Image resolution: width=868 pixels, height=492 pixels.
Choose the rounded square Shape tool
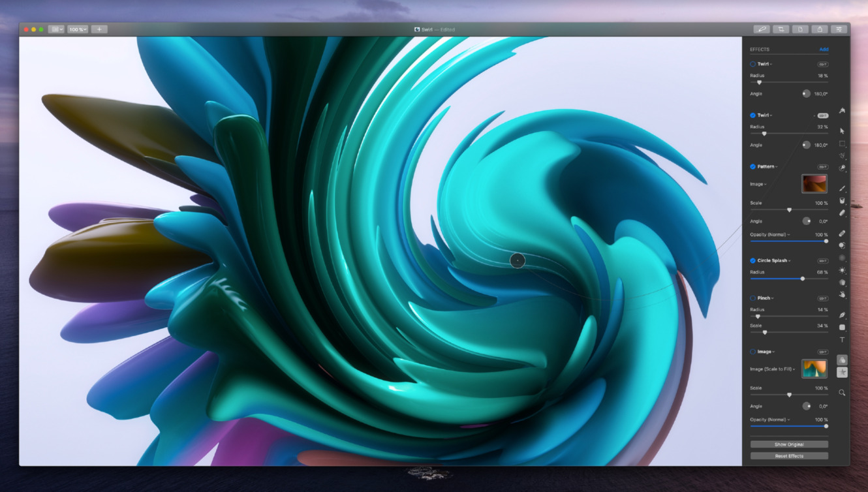(x=842, y=328)
